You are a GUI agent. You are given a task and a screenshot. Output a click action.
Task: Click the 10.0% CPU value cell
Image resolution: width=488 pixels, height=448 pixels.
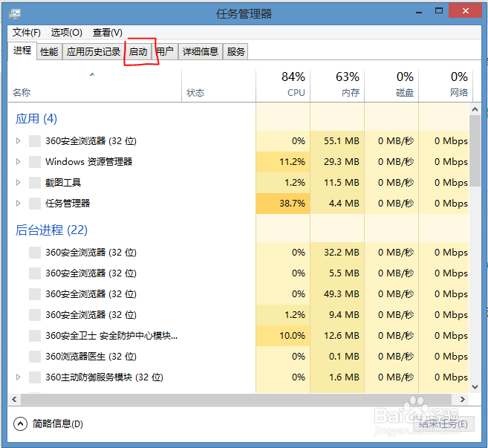[x=283, y=336]
